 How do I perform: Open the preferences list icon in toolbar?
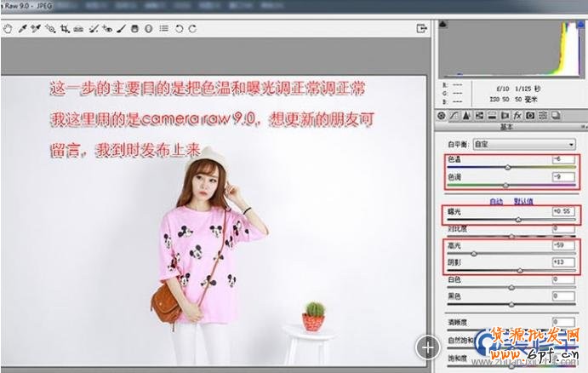click(x=163, y=28)
